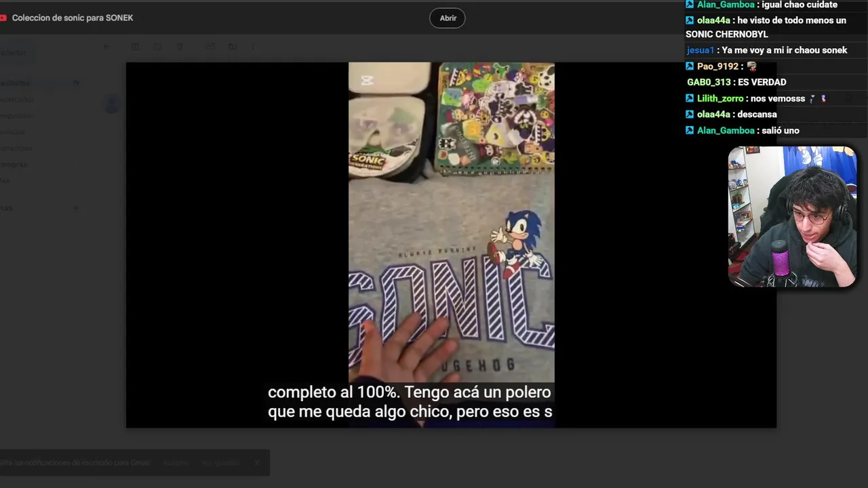Click the chat text 'SONIC CHERNOBYL'

[x=727, y=35]
